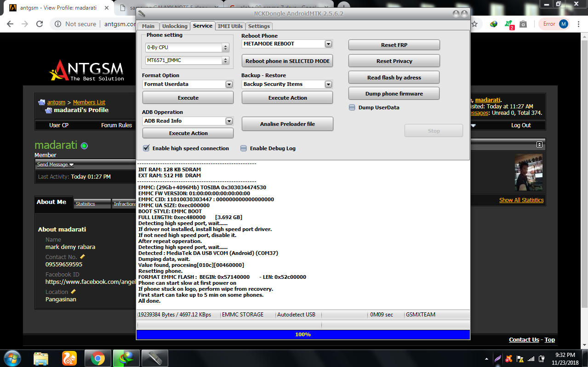Toggle Enable high speed connection checkbox
Image resolution: width=588 pixels, height=367 pixels.
tap(146, 148)
